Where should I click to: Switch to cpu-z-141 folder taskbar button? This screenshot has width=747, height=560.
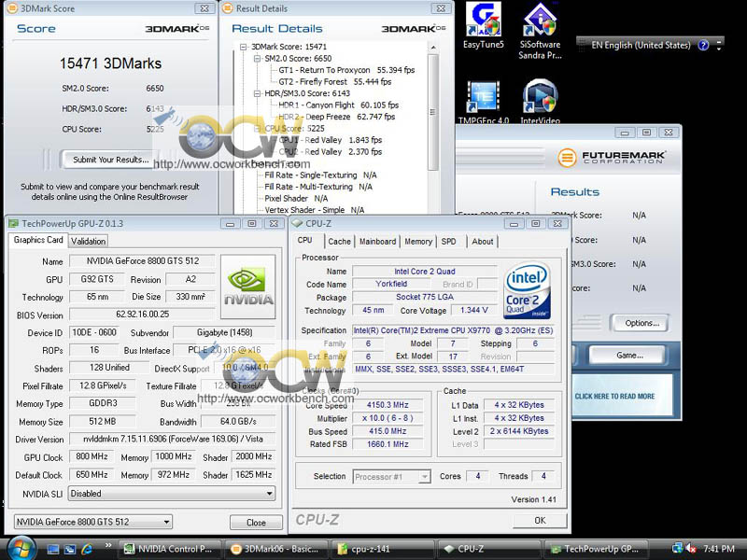coord(383,549)
